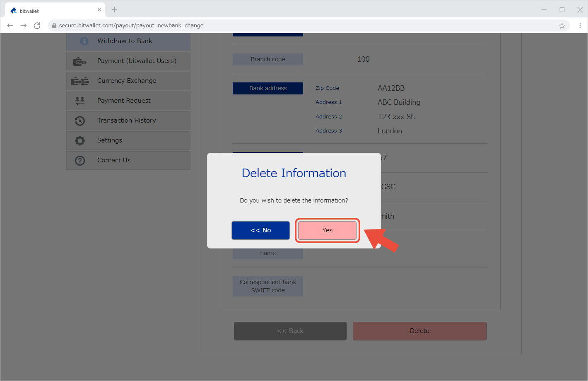588x381 pixels.
Task: Click the Currency Exchange icon in sidebar
Action: click(x=80, y=81)
